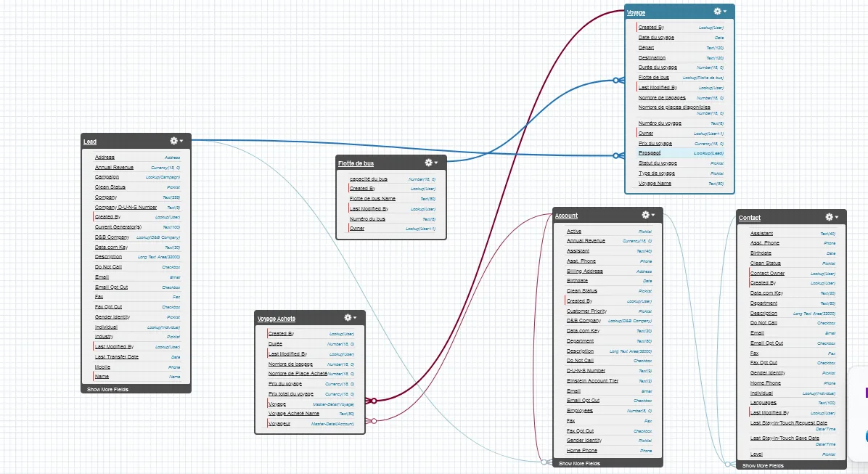Screen dimensions: 868x474
Task: Select Last Stay-in-Touch Request Date field
Action: [793, 425]
